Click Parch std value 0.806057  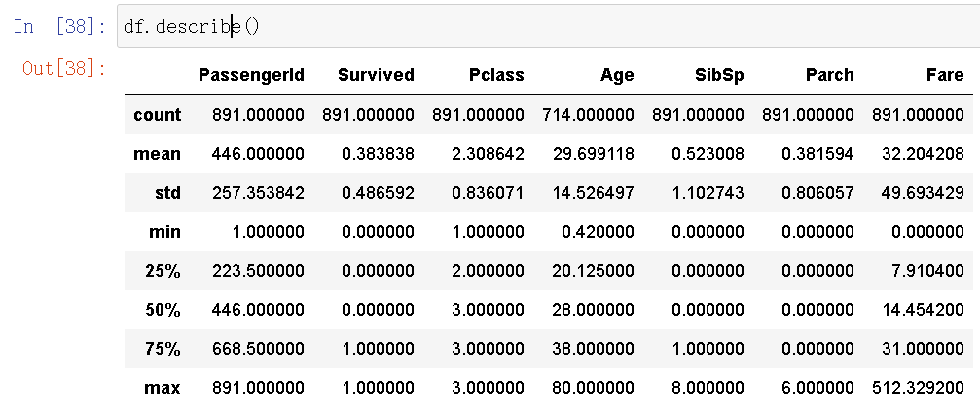[x=817, y=193]
